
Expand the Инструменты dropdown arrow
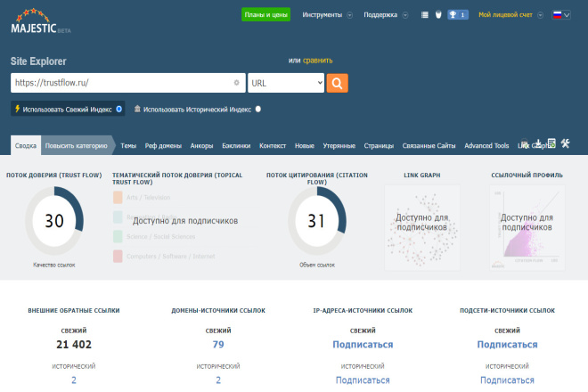point(349,15)
